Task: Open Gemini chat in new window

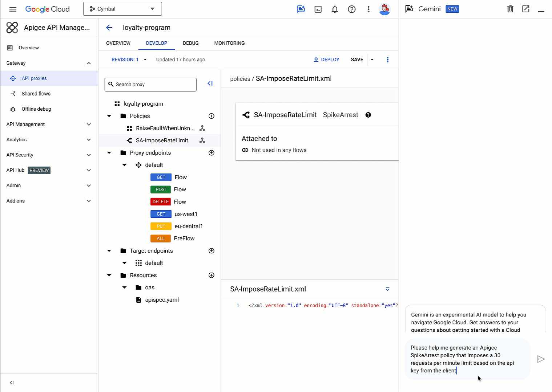Action: 525,9
